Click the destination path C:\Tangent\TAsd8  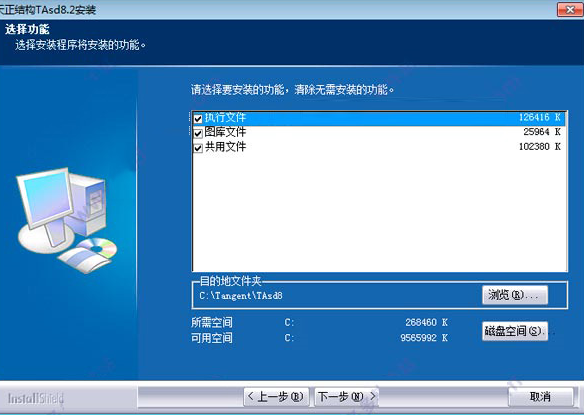pos(241,296)
